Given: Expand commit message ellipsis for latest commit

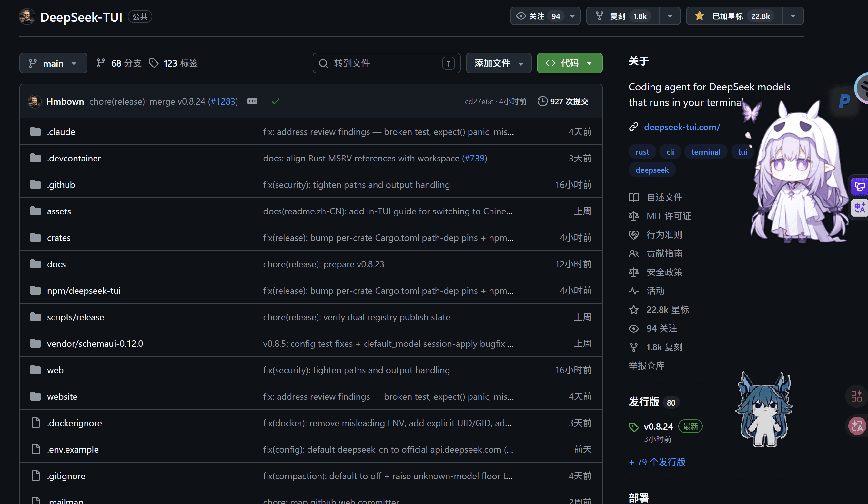Looking at the screenshot, I should (x=252, y=101).
